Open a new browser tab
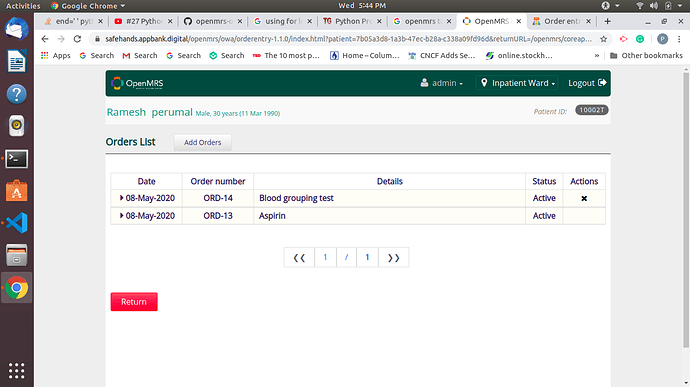Screen dimensions: 690x387 (x=607, y=21)
